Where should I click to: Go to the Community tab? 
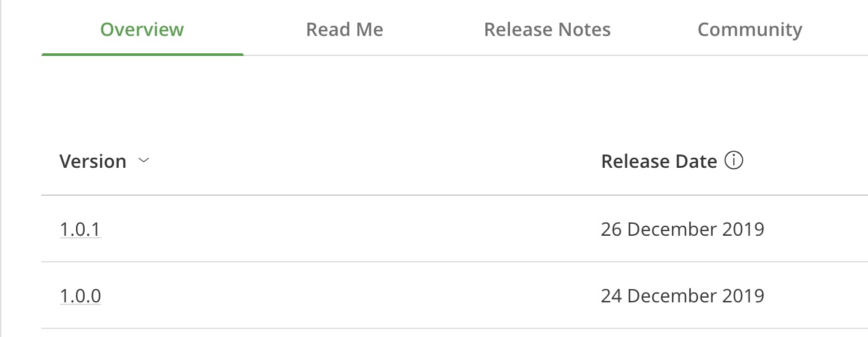pos(749,30)
